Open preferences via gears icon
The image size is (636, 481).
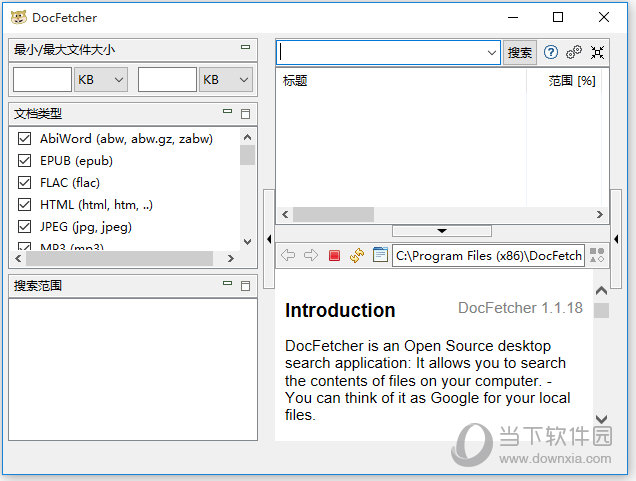[x=574, y=52]
